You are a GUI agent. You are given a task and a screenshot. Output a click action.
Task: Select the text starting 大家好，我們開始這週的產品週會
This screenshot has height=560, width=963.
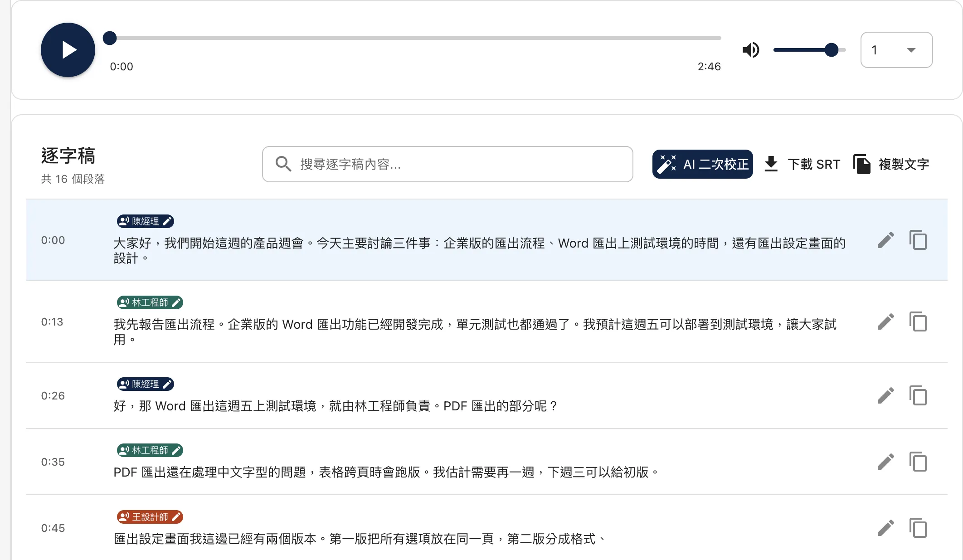[480, 251]
